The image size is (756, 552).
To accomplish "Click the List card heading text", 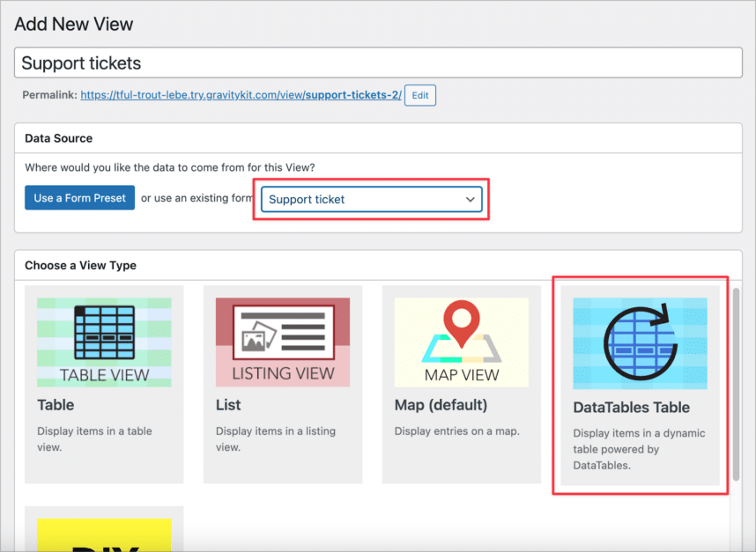I will [x=227, y=406].
